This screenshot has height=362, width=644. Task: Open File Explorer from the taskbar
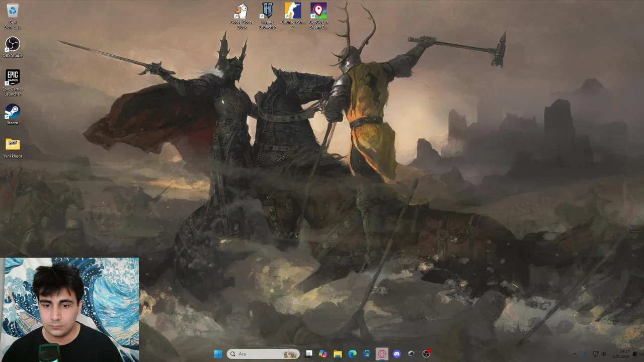pos(338,354)
